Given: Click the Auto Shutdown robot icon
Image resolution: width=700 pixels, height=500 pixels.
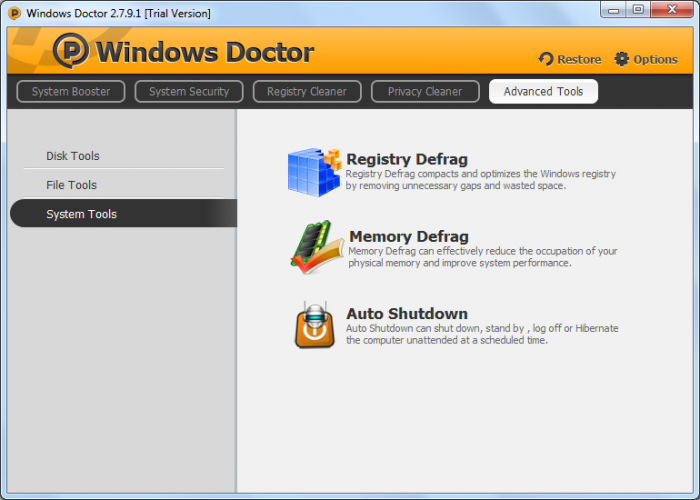Looking at the screenshot, I should pyautogui.click(x=315, y=325).
